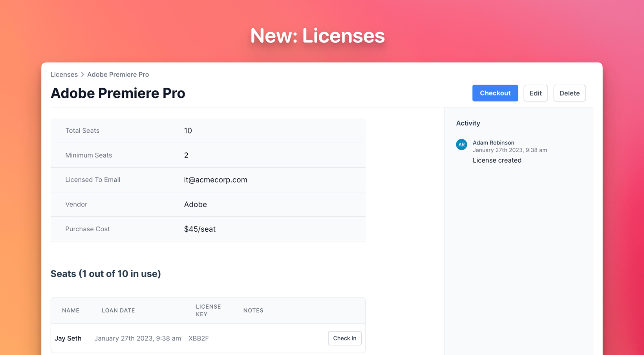
Task: Open the Edit license button
Action: pos(536,93)
